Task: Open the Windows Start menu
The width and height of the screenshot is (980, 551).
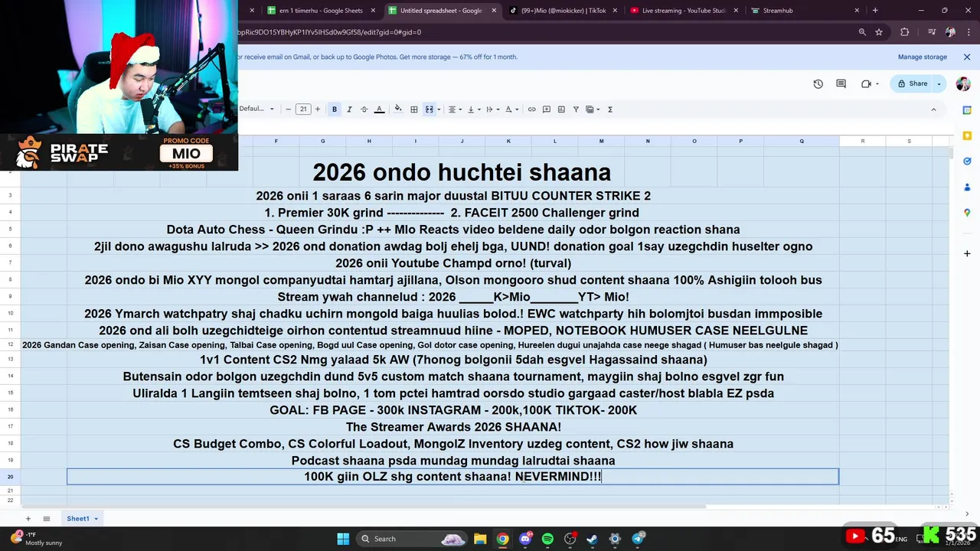Action: (x=343, y=539)
